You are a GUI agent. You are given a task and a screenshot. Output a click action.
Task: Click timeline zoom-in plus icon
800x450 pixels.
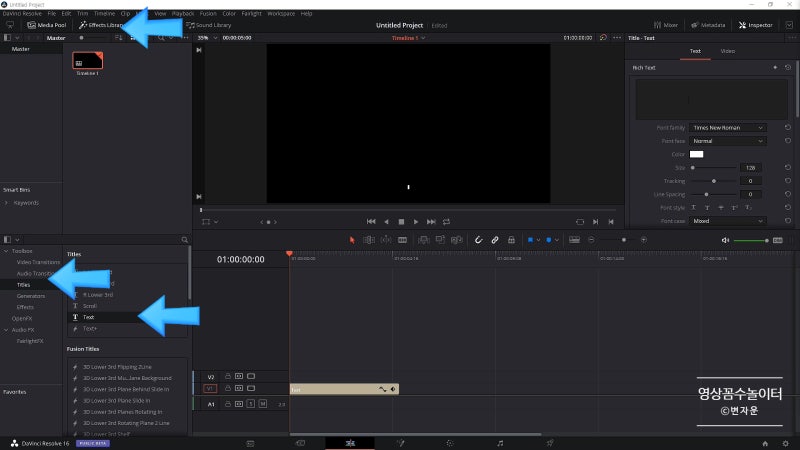click(643, 240)
